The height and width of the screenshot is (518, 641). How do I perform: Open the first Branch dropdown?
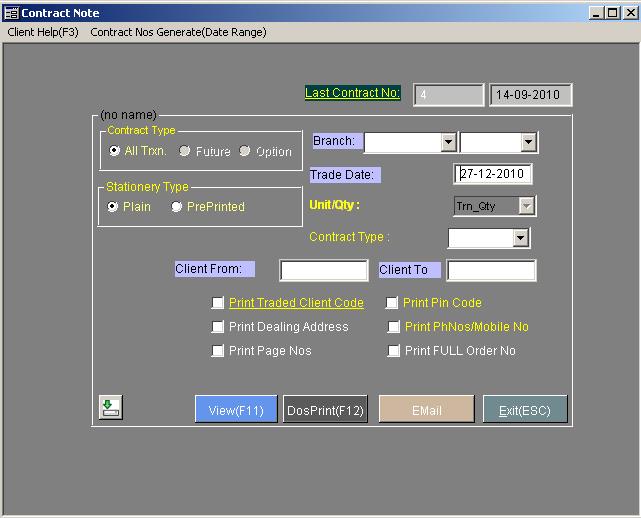click(x=448, y=143)
